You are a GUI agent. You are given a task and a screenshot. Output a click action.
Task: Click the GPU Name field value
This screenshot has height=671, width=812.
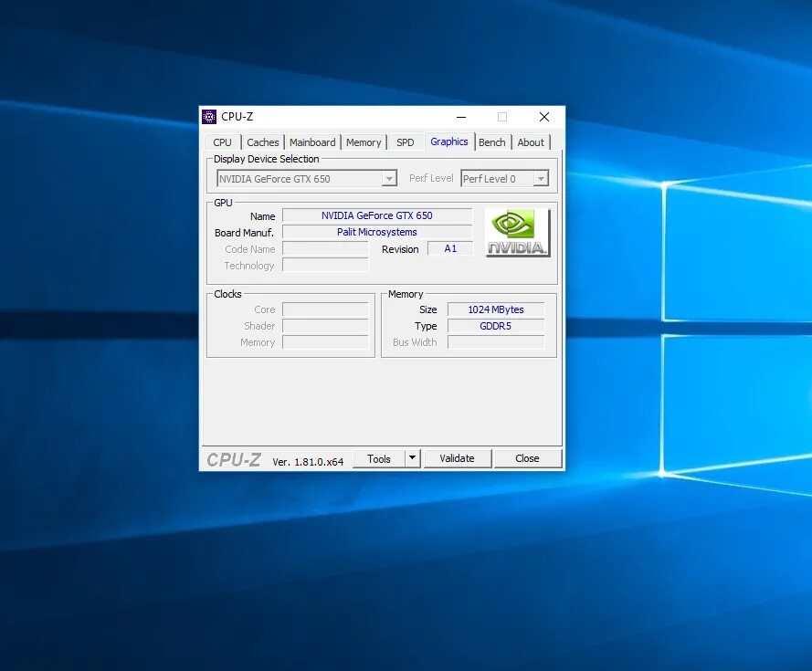click(x=377, y=215)
